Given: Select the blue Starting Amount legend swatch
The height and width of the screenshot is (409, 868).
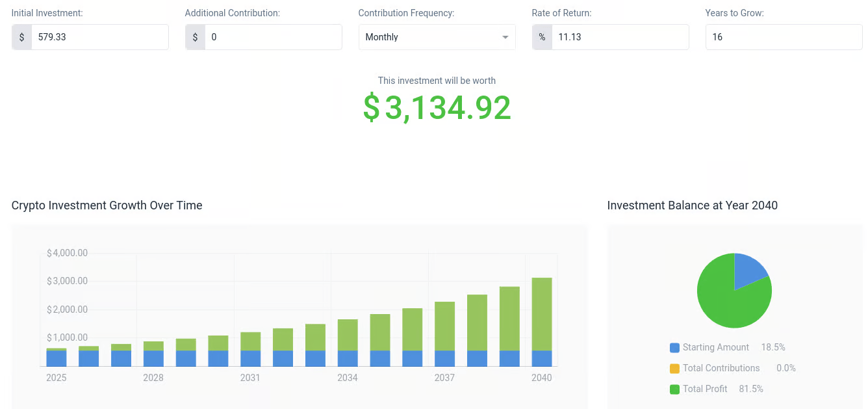Looking at the screenshot, I should click(674, 347).
